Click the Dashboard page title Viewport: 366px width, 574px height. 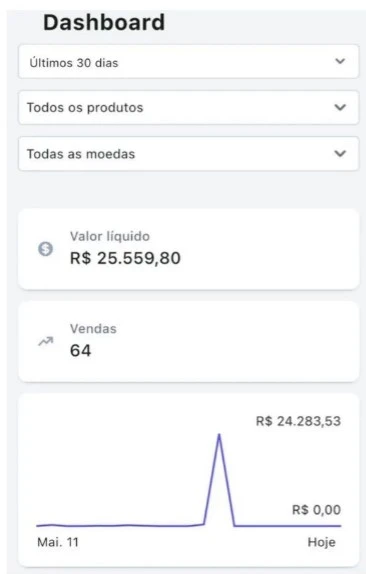[104, 22]
